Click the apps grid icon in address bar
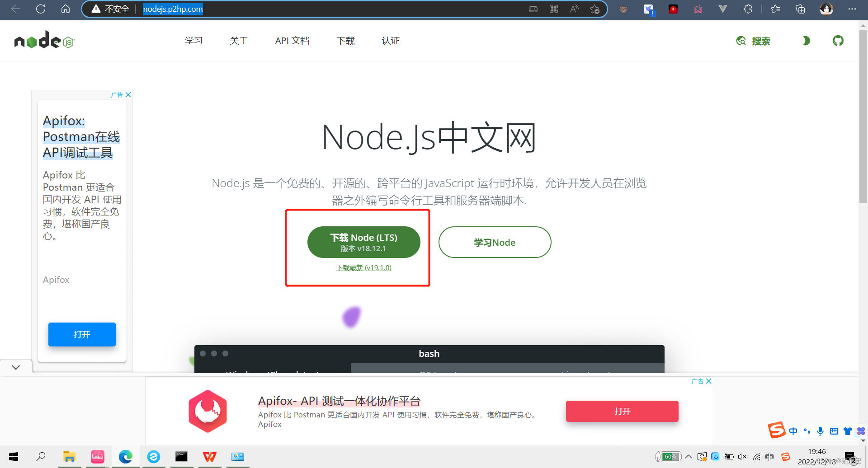 [x=554, y=9]
